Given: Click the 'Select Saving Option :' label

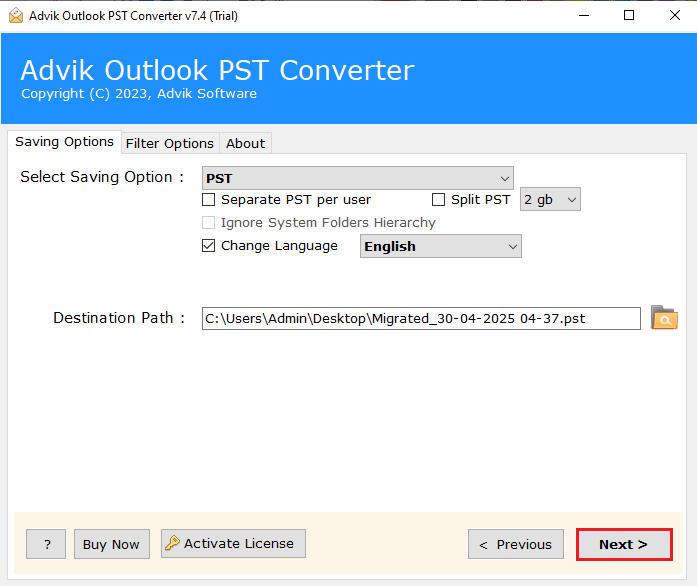Looking at the screenshot, I should (102, 177).
